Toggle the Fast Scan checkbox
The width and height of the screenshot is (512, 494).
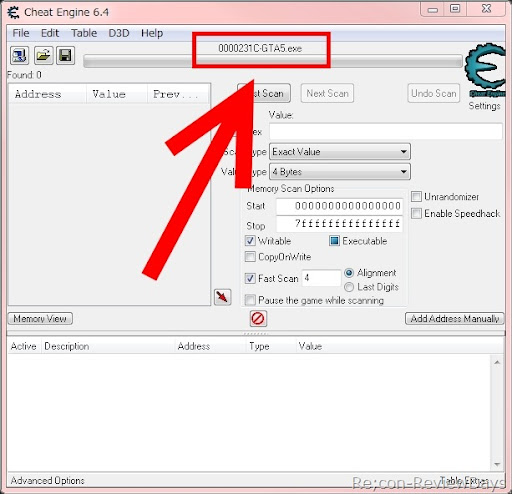250,278
